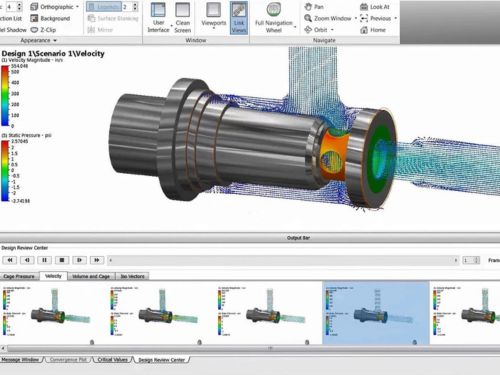Click the stepper beside value 4
This screenshot has height=375, width=500.
[19, 6]
